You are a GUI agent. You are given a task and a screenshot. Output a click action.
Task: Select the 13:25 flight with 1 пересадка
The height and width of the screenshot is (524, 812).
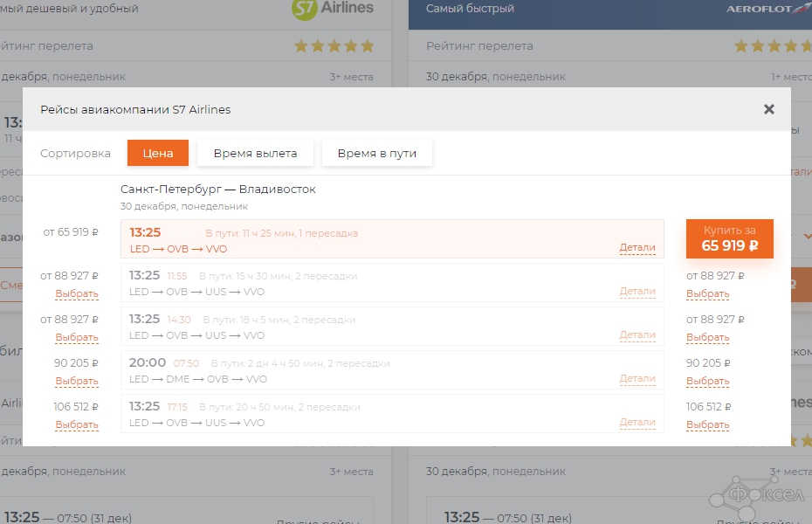392,238
